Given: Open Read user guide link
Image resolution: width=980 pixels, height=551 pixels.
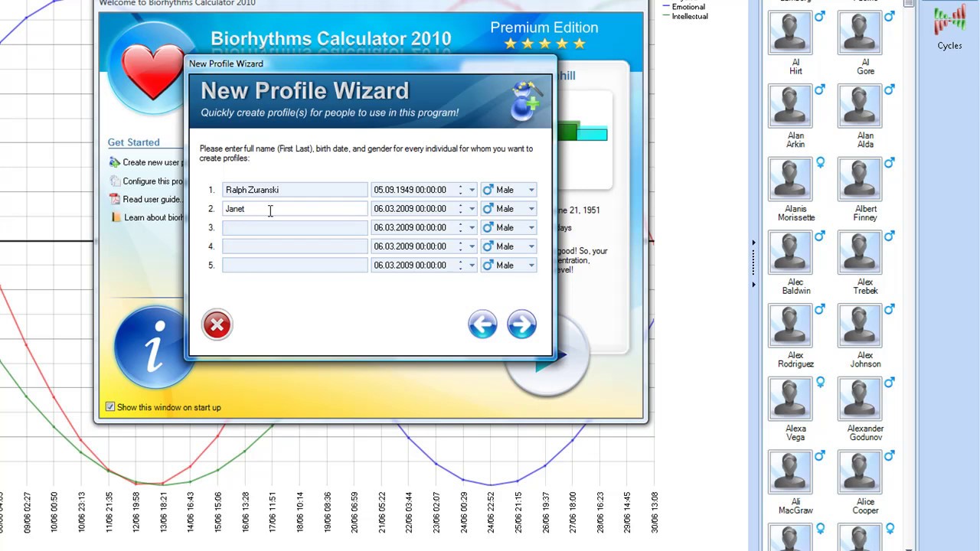Looking at the screenshot, I should click(152, 199).
